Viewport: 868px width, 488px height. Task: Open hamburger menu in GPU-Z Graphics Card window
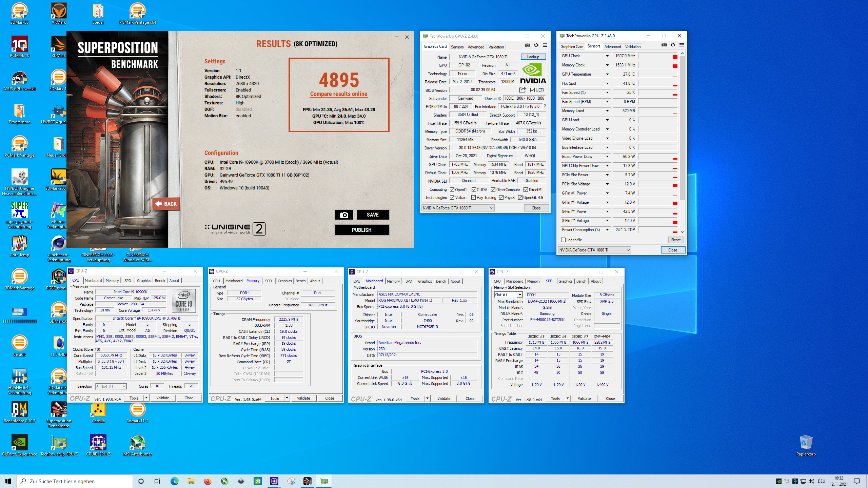point(545,45)
